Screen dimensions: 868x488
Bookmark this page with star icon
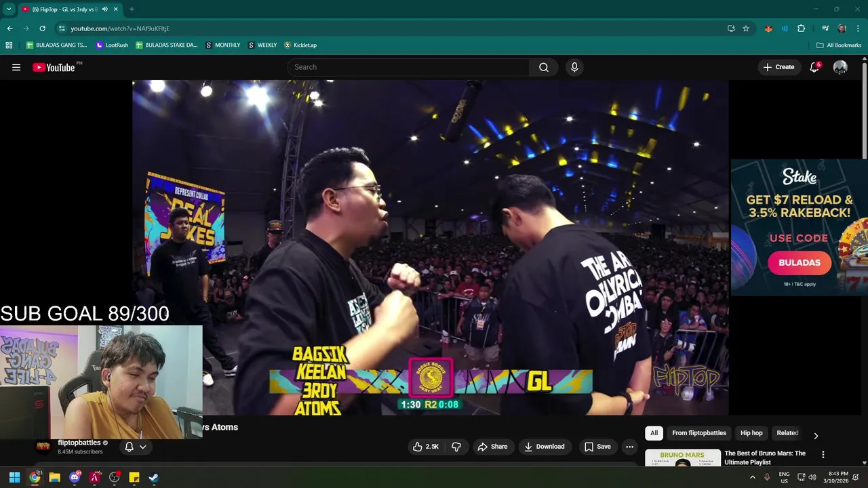(746, 28)
